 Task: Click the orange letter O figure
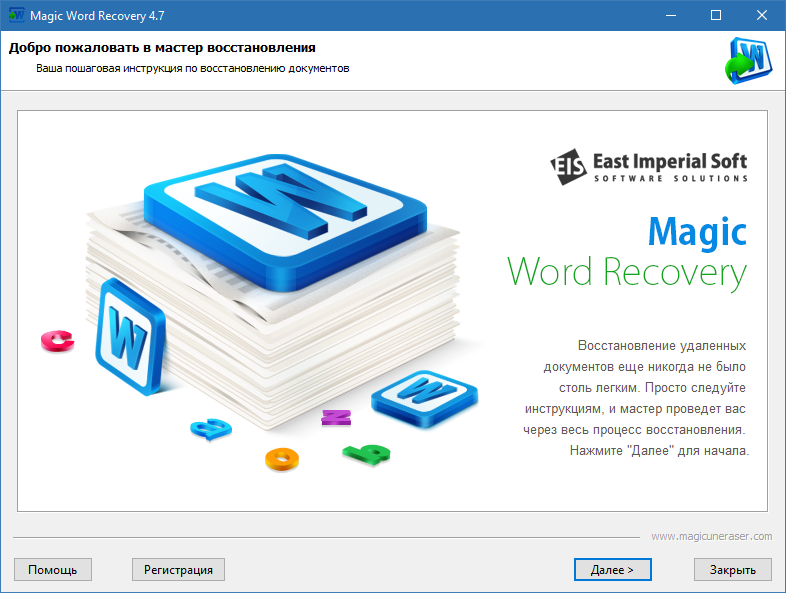coord(282,459)
